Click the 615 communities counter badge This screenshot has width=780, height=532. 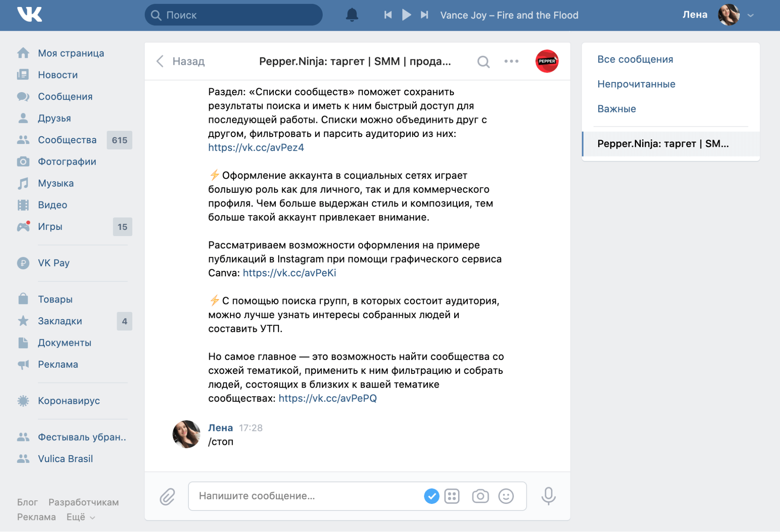click(119, 140)
